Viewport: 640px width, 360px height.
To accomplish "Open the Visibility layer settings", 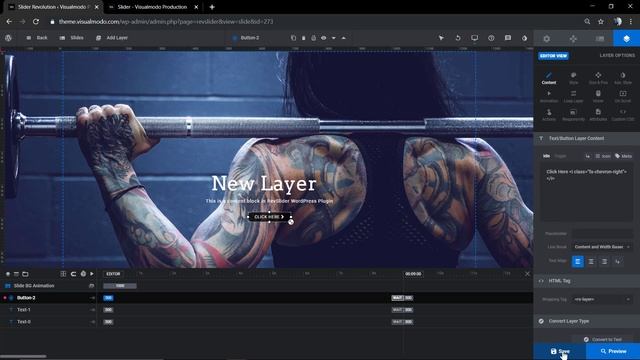I will point(598,96).
